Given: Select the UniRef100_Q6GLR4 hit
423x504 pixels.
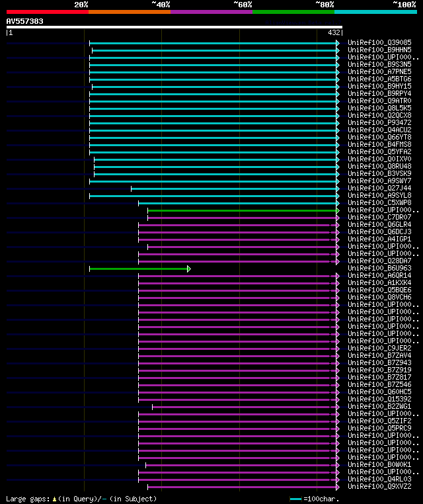Looking at the screenshot, I should click(379, 224).
